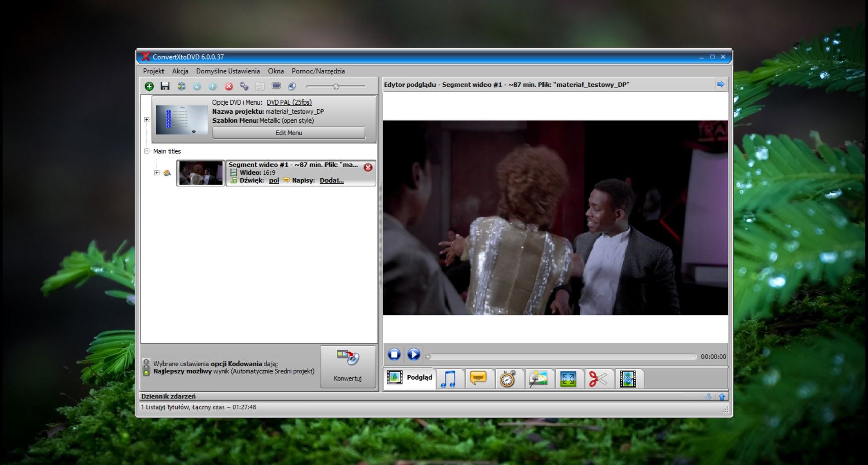Screen dimensions: 868x465
Task: Open the image adjustments tab
Action: pyautogui.click(x=538, y=379)
